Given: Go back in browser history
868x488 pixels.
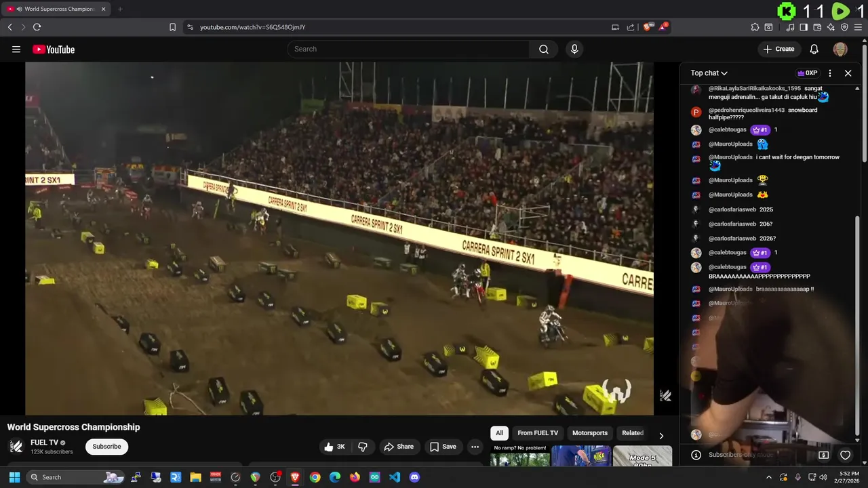Looking at the screenshot, I should (9, 27).
